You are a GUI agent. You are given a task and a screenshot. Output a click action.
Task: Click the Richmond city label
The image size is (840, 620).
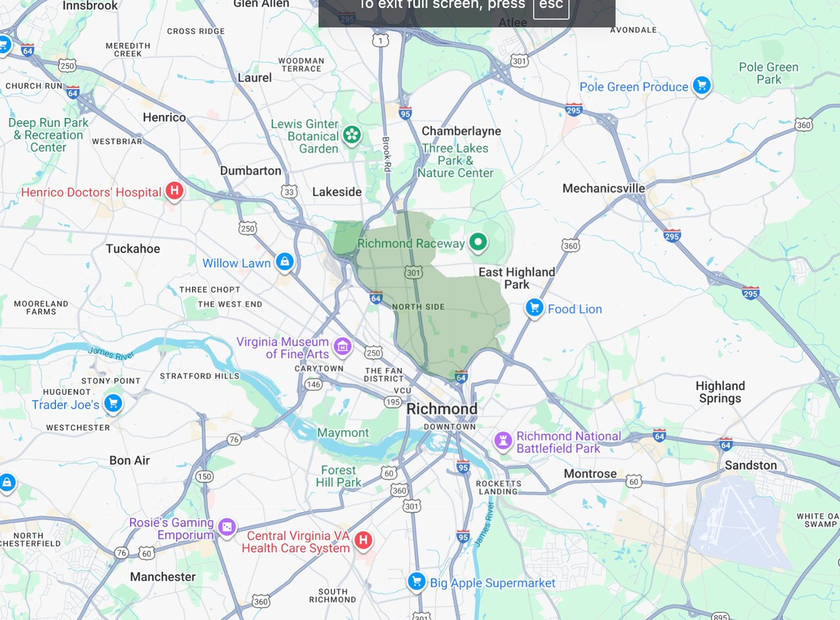coord(442,409)
